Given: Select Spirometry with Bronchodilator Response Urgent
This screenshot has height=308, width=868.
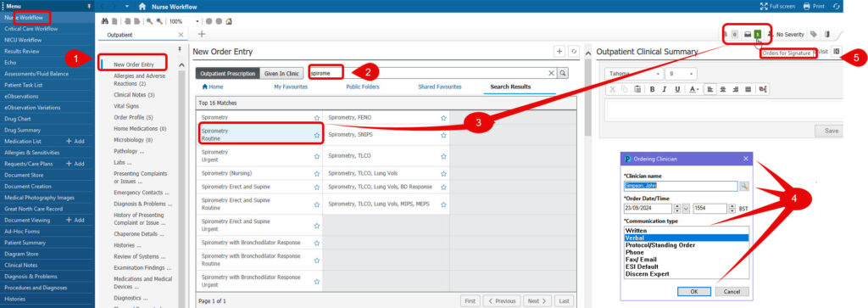Looking at the screenshot, I should [x=260, y=281].
